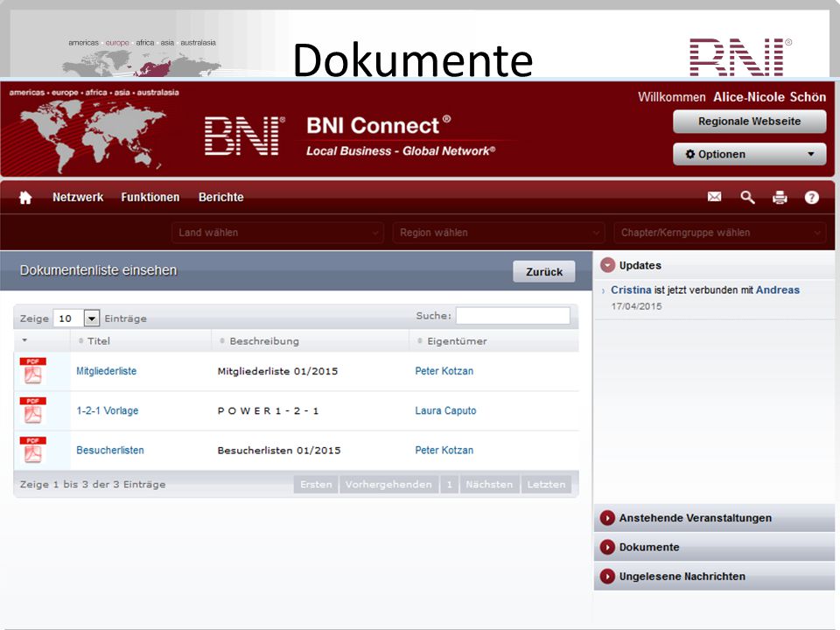Select page 1 in pagination
This screenshot has width=840, height=630.
tap(450, 484)
